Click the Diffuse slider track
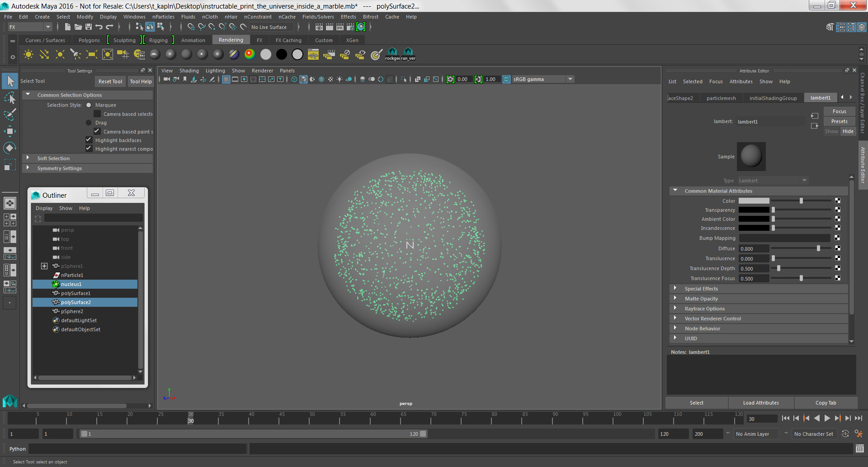This screenshot has width=868, height=467. [x=801, y=248]
